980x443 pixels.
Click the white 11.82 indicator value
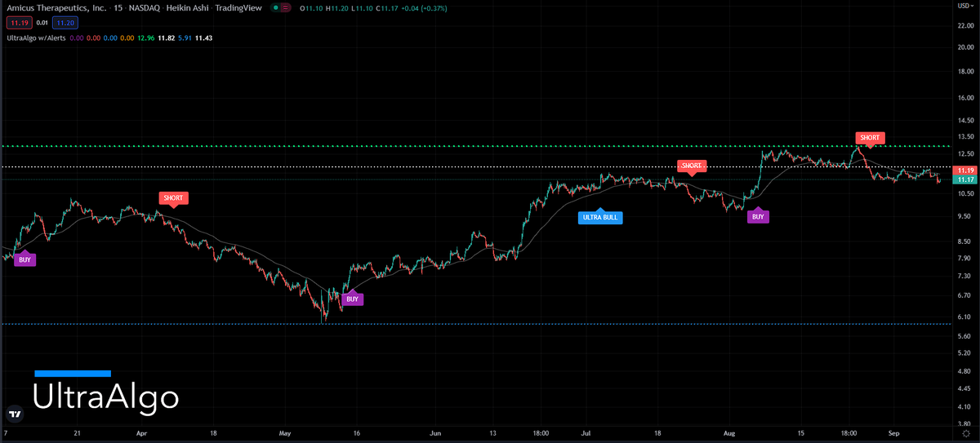point(167,38)
